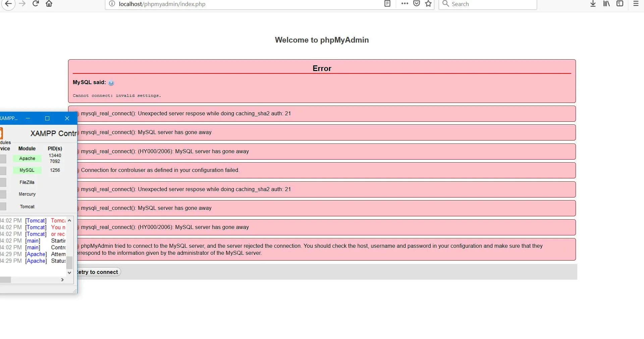Toggle the FileZilla service checkbox in XAMPP
The height and width of the screenshot is (339, 644).
click(3, 182)
